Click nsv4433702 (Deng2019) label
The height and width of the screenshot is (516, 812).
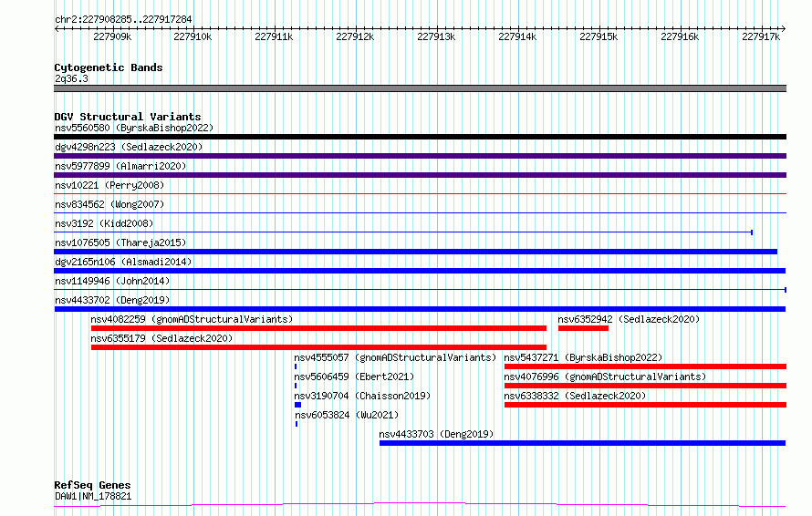[x=112, y=300]
